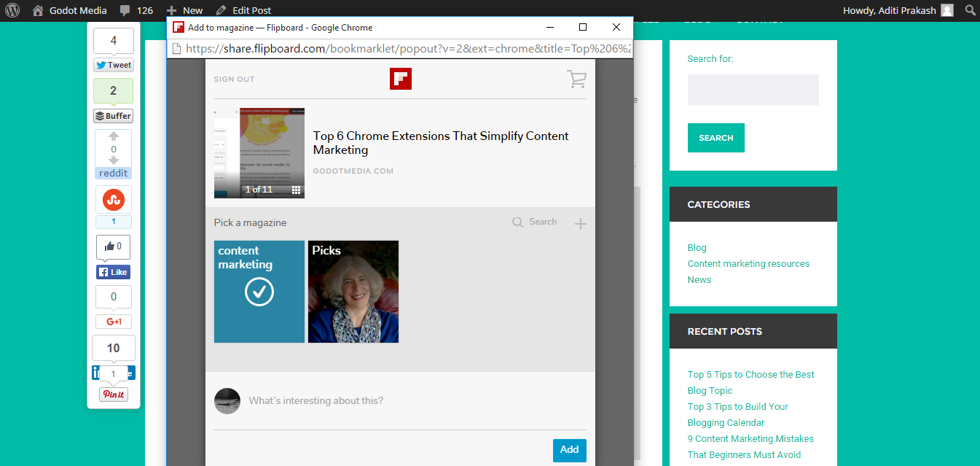Click the tweet count bubble showing 4
The height and width of the screenshot is (466, 980).
coord(114,41)
